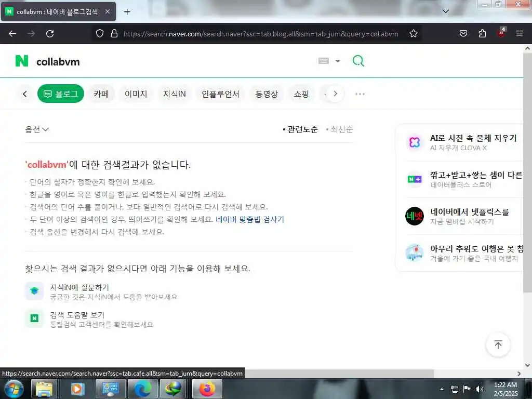Go back with browser back arrow
Screen dimensions: 532x399
point(12,34)
